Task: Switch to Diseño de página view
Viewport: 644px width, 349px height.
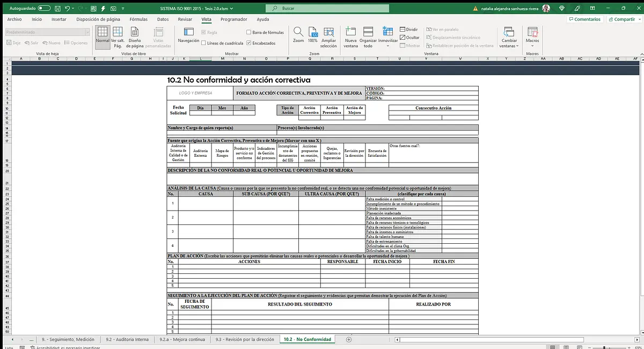Action: [x=135, y=36]
